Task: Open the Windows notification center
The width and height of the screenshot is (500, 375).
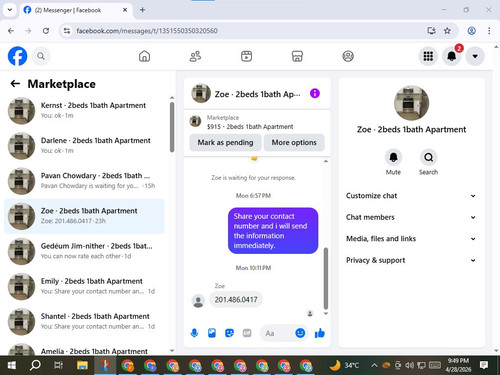Action: click(x=484, y=365)
